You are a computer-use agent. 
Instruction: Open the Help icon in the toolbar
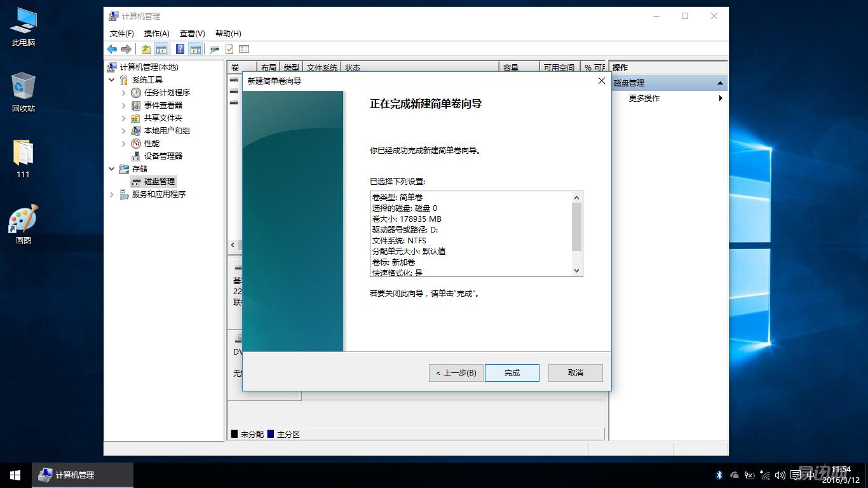coord(181,49)
